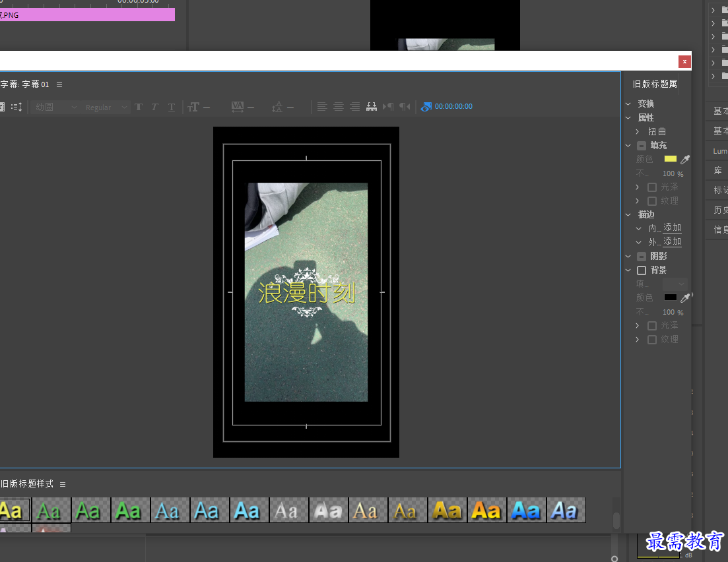
Task: Pick fill color with eyedropper
Action: point(685,159)
